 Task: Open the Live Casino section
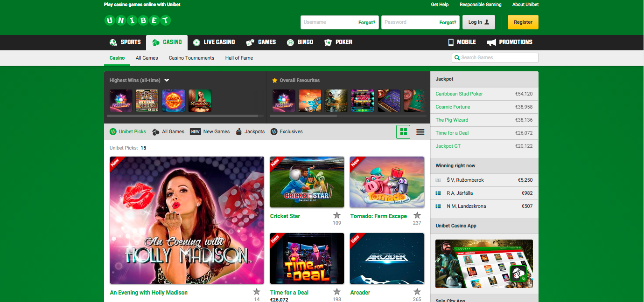tap(214, 42)
